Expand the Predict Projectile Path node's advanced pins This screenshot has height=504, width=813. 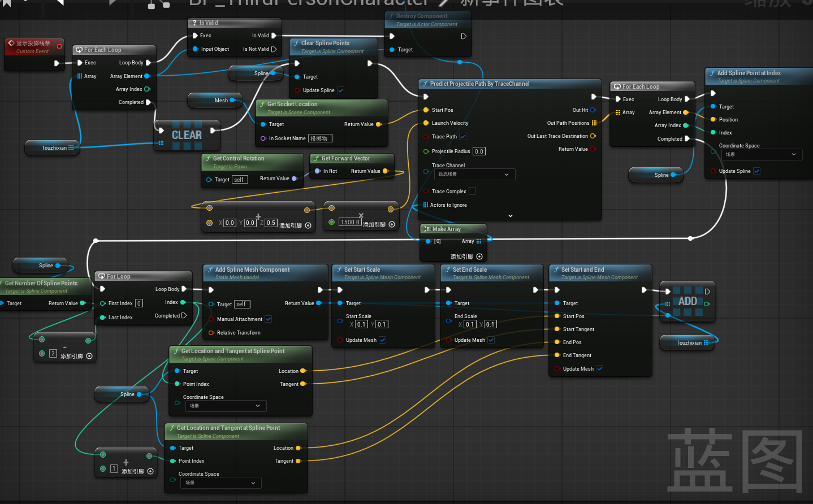pos(511,216)
